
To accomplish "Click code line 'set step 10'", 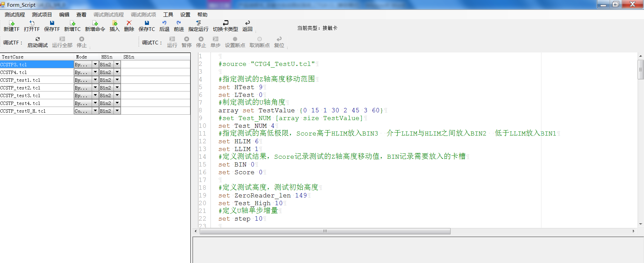I will (x=240, y=219).
